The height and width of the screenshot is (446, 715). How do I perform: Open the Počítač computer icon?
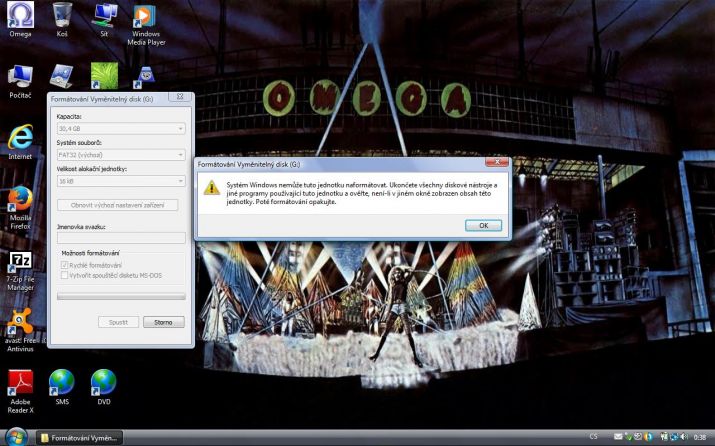(20, 81)
